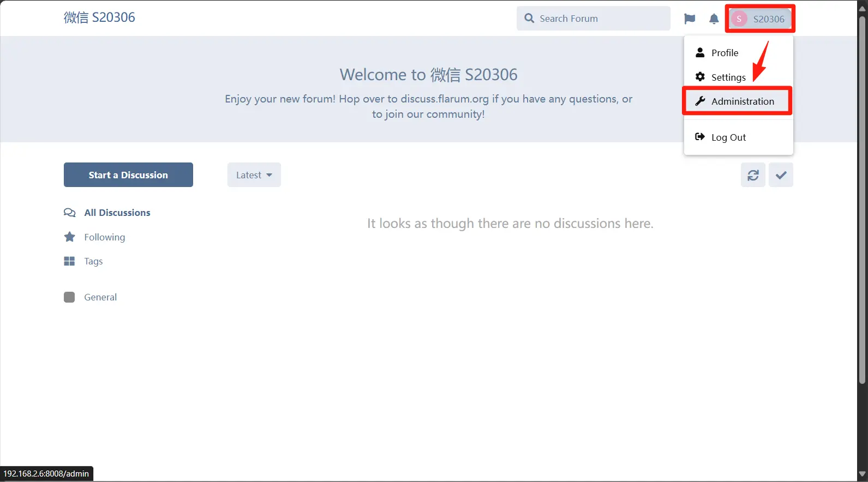Click the pink S user avatar
Screen dimensions: 868x482
click(739, 19)
